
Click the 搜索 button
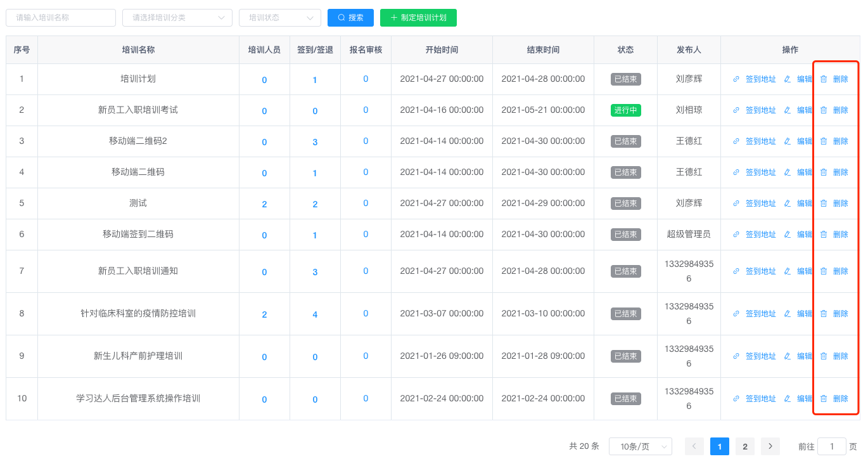coord(350,18)
